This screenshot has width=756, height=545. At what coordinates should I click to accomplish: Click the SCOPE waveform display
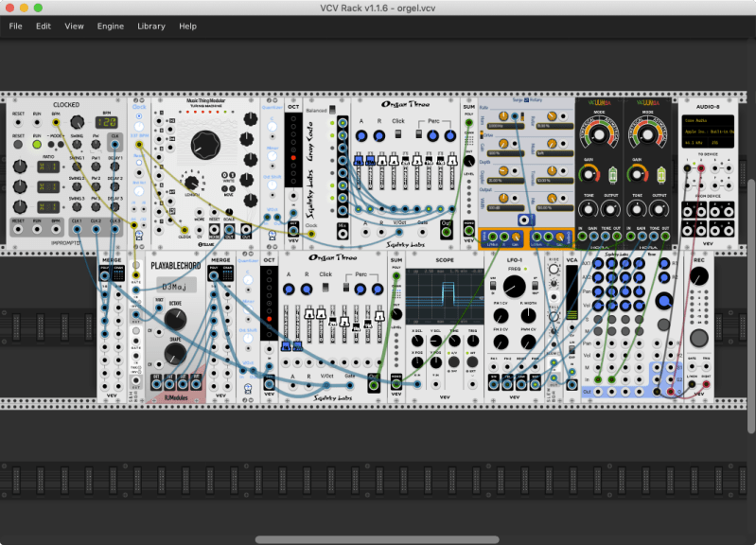445,295
